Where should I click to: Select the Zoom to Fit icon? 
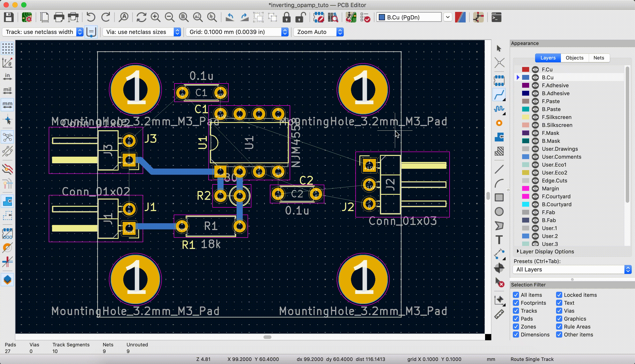pyautogui.click(x=184, y=17)
